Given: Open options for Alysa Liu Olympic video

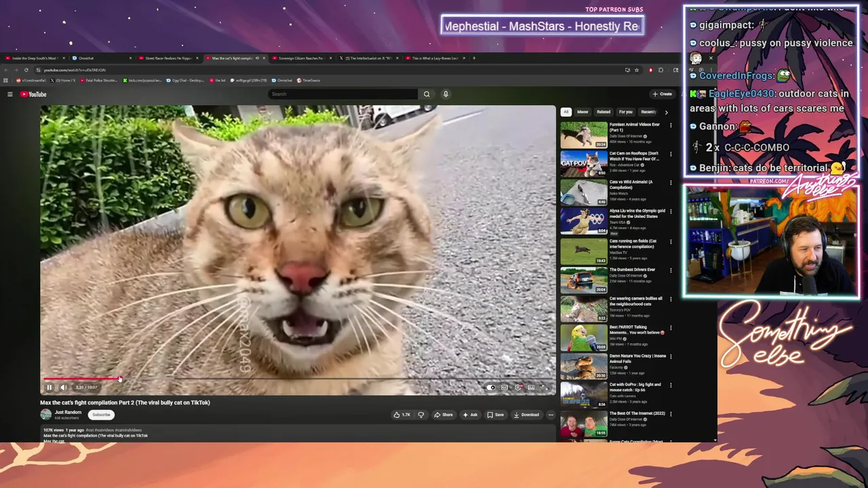Looking at the screenshot, I should (x=671, y=211).
